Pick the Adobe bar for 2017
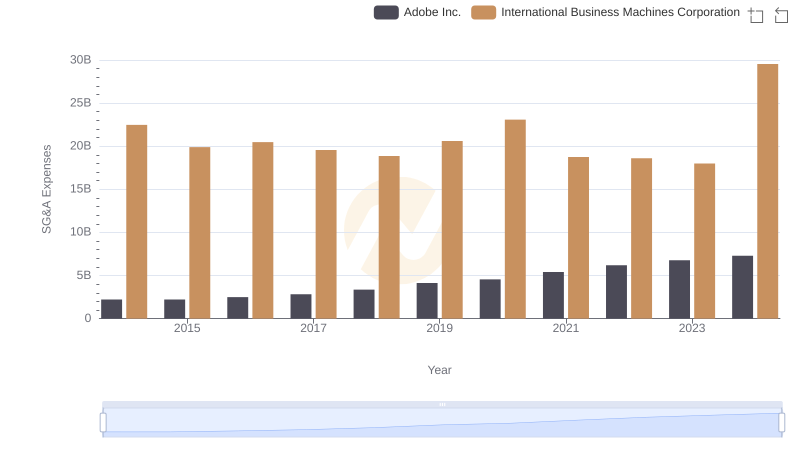800x461 pixels. (301, 306)
